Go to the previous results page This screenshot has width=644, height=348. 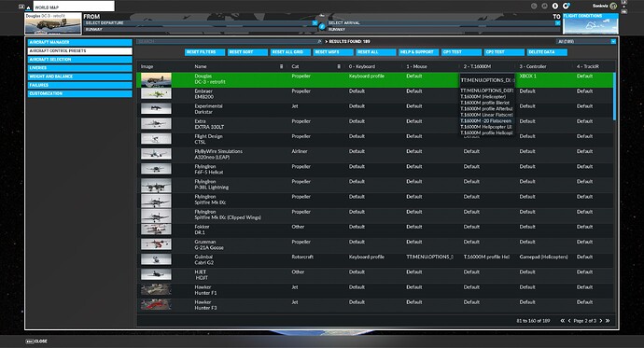tap(569, 321)
